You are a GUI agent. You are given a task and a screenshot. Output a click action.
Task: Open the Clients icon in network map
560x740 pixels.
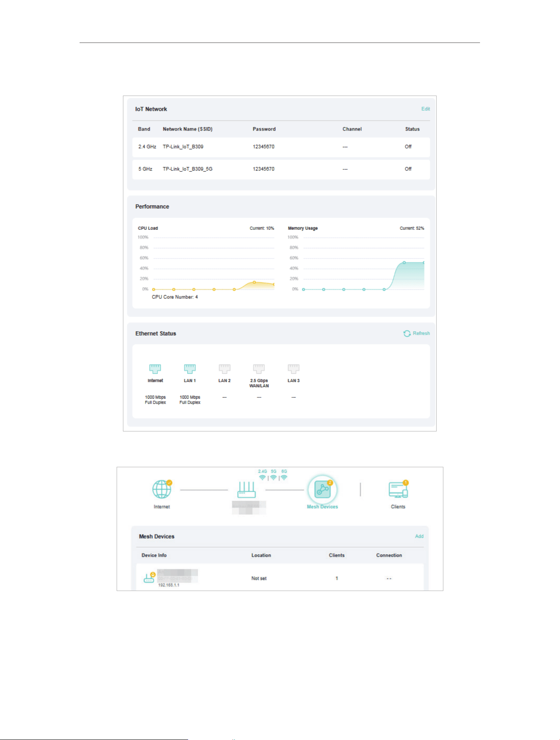click(398, 490)
